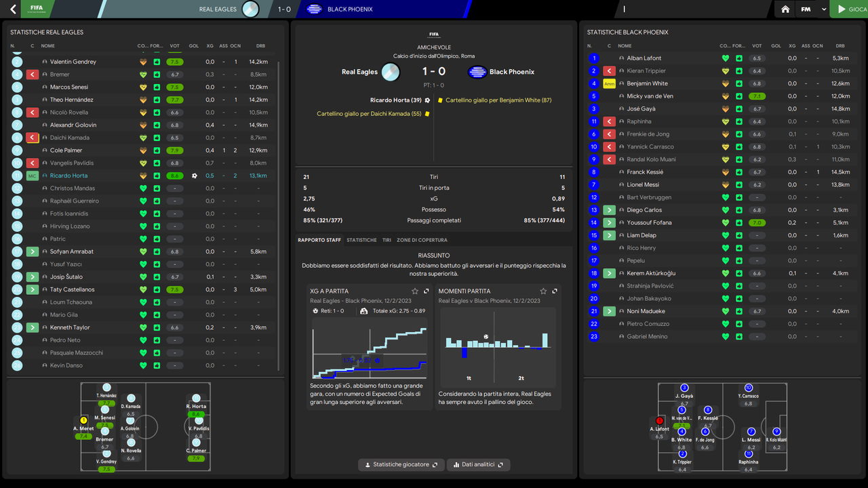
Task: Select player Frenkie de Jong
Action: pyautogui.click(x=648, y=134)
